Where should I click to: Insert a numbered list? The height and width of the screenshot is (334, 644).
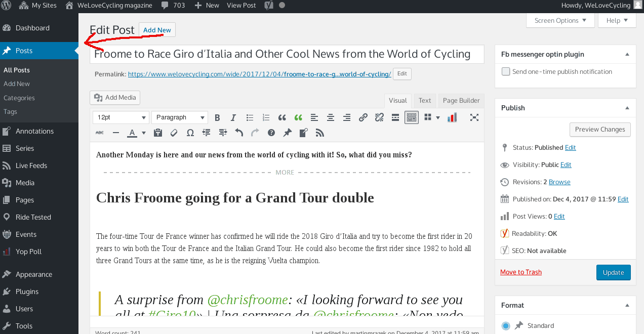point(266,117)
